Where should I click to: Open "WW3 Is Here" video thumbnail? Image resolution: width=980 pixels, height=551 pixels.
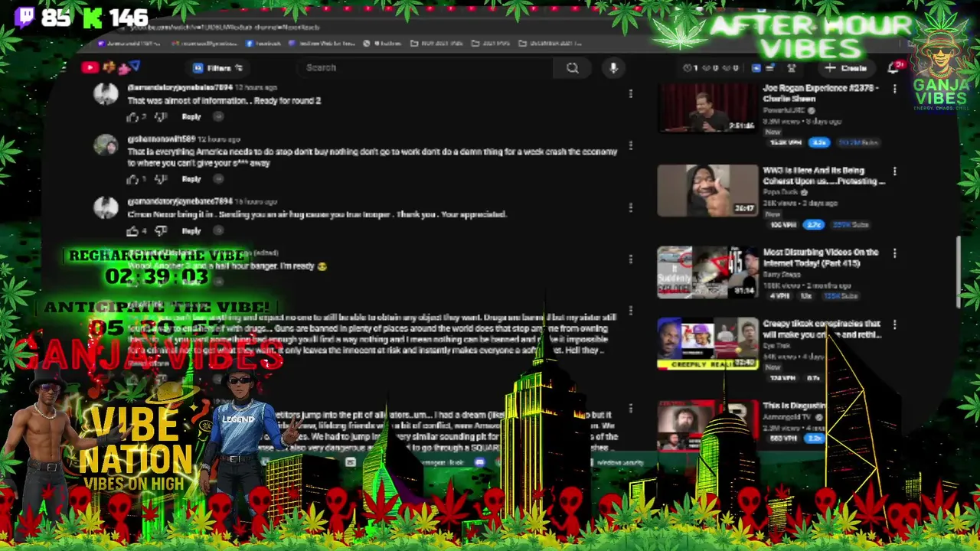707,191
